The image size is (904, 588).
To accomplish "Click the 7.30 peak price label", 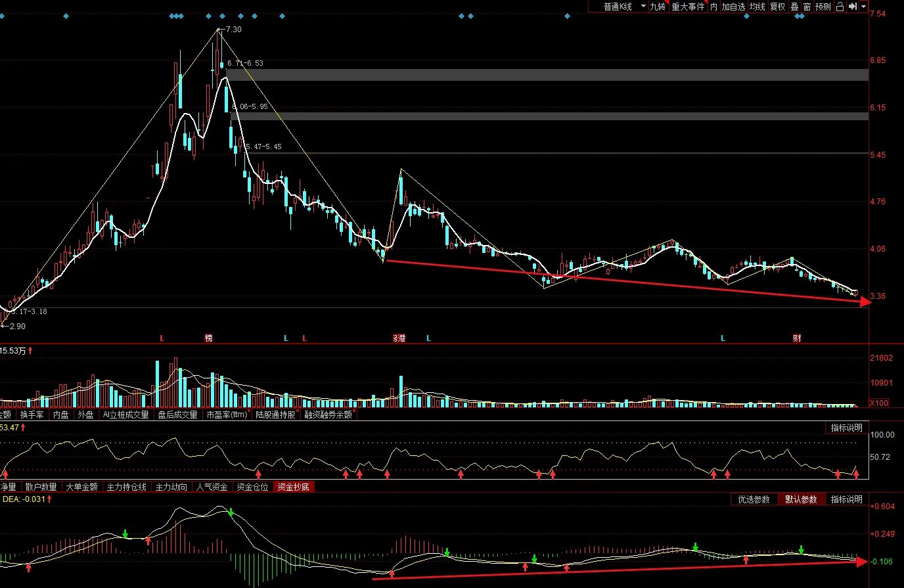I will coord(233,30).
